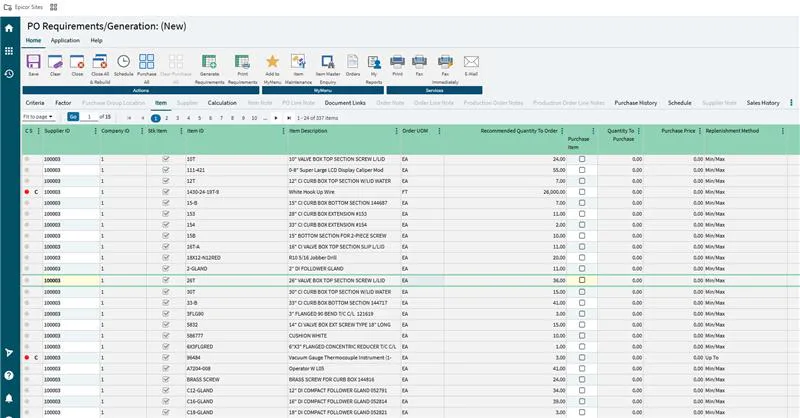Click the Clear eraser icon

click(55, 62)
